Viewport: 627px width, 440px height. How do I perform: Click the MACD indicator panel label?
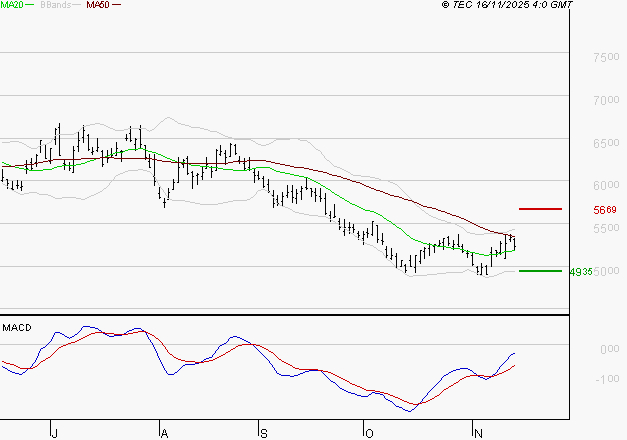(16, 327)
